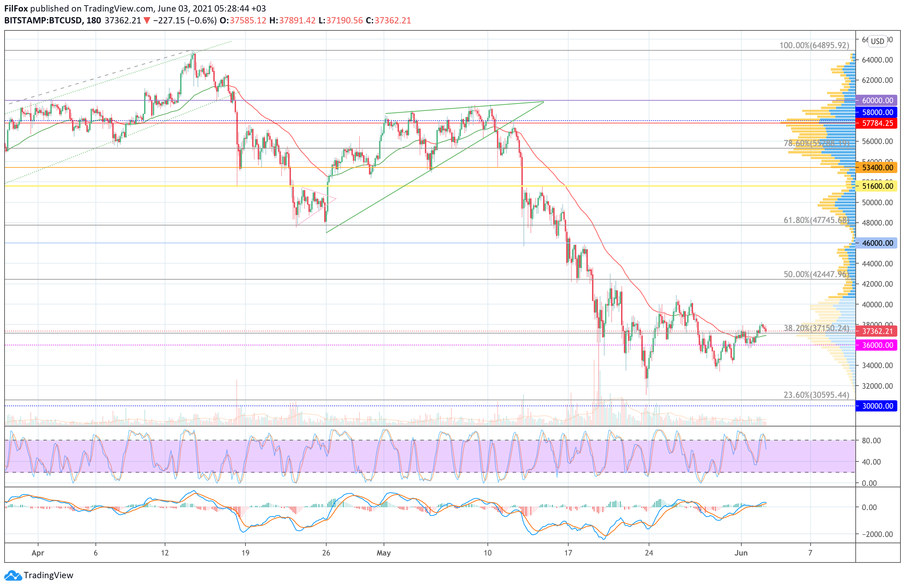The height and width of the screenshot is (588, 905).
Task: Click the May date on time axis
Action: pyautogui.click(x=384, y=553)
